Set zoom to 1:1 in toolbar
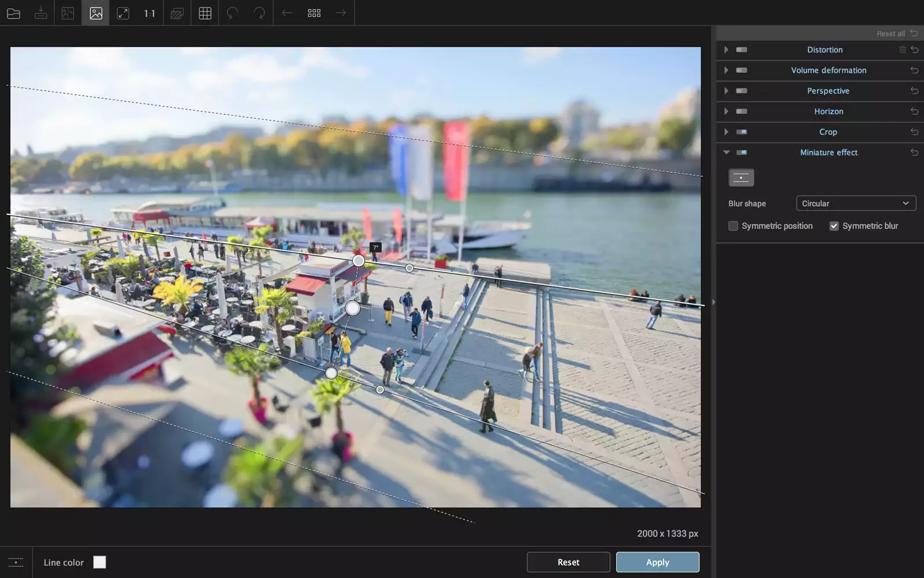 point(150,13)
